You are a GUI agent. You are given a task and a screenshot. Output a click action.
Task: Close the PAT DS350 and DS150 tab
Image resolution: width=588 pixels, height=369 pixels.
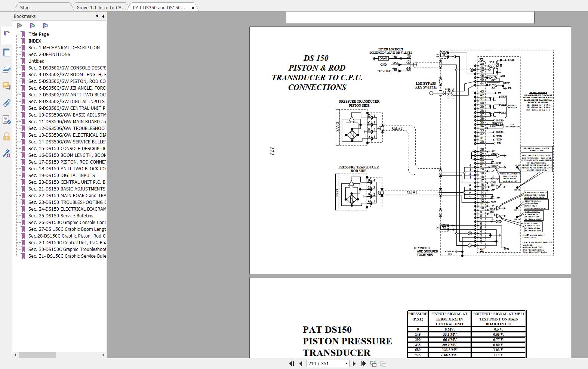pyautogui.click(x=193, y=7)
